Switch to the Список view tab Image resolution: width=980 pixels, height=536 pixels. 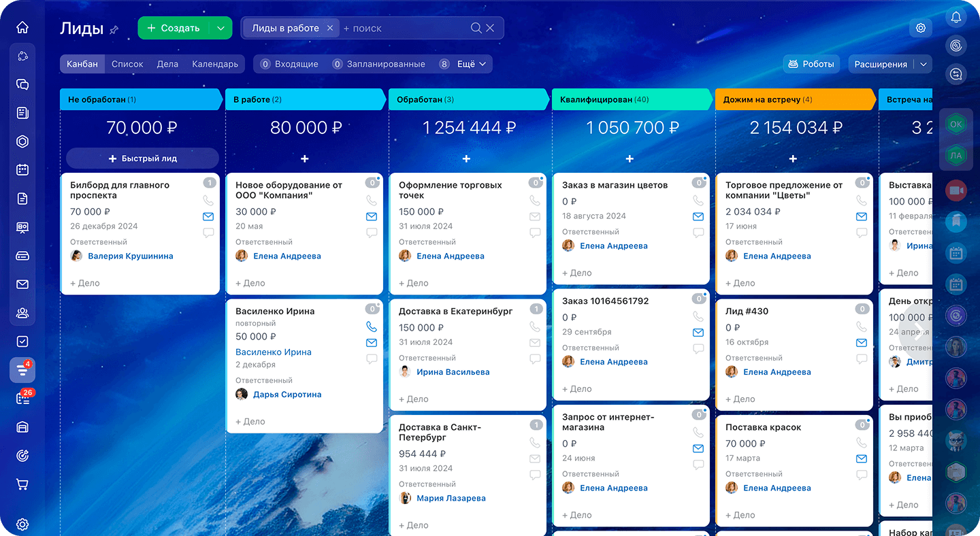pyautogui.click(x=127, y=64)
